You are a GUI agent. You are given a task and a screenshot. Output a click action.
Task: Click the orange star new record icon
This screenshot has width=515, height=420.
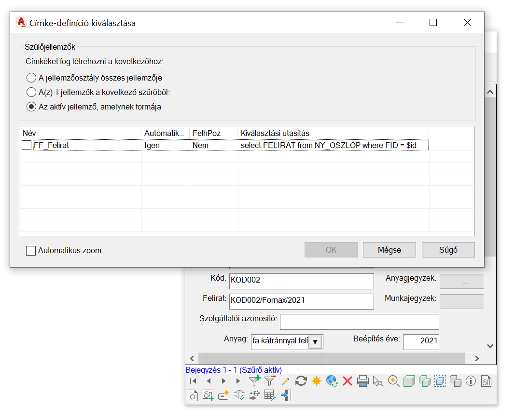[x=317, y=381]
